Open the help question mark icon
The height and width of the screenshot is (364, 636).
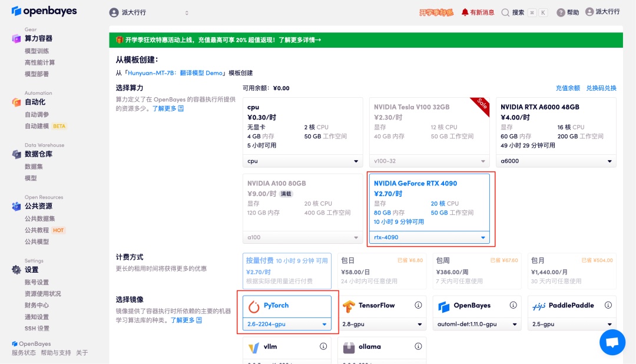tap(561, 12)
